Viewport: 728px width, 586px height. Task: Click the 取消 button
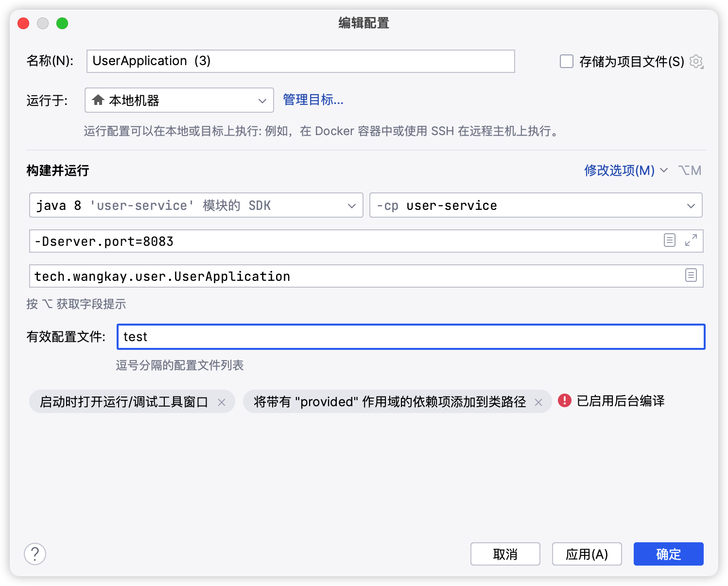tap(505, 554)
